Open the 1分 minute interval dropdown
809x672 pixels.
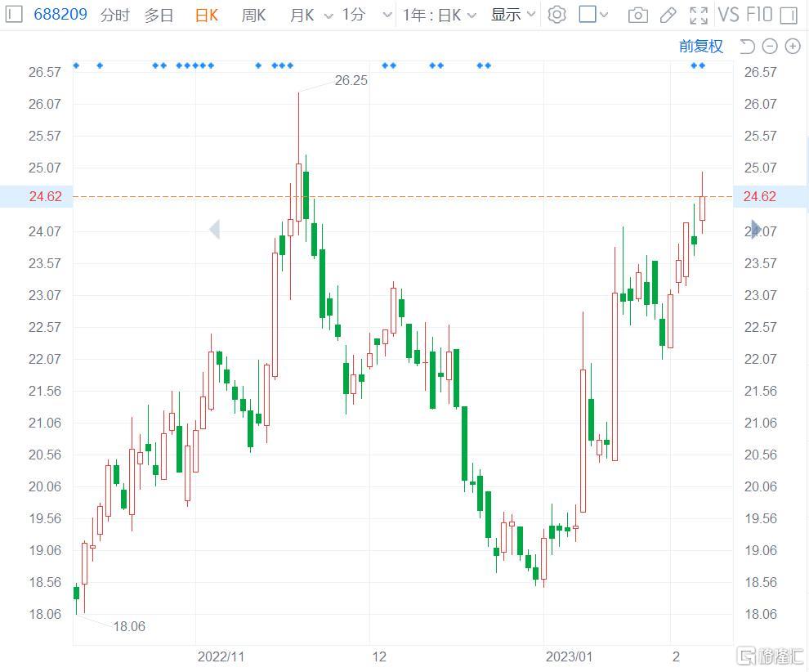387,16
